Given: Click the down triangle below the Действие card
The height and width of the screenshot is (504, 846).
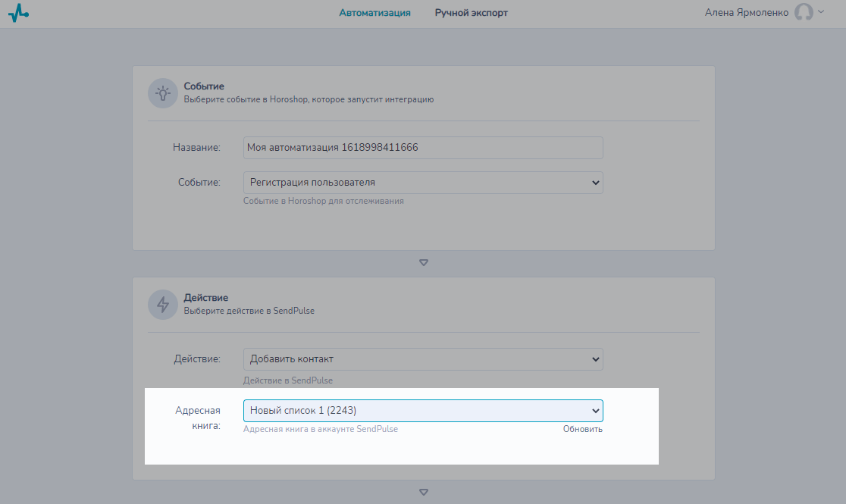Looking at the screenshot, I should 424,493.
